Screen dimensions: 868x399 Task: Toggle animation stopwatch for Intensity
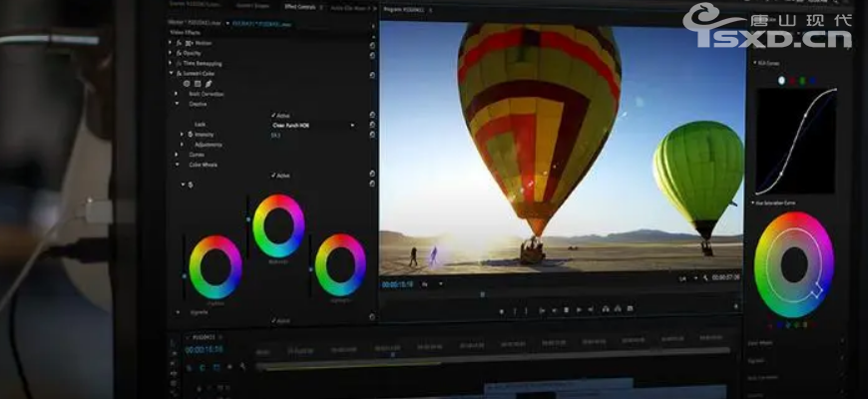click(x=190, y=135)
